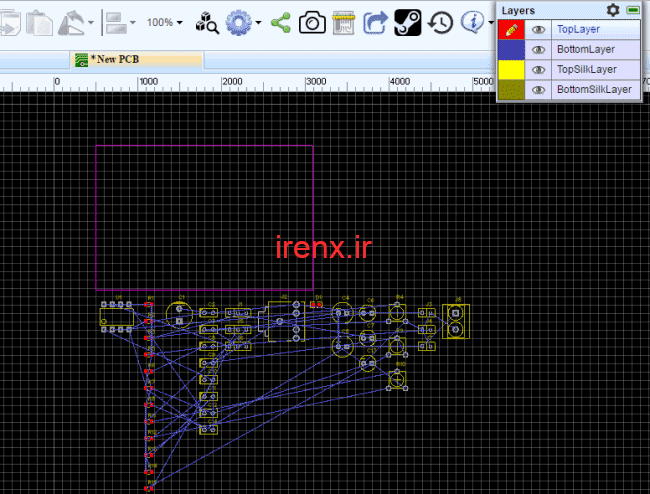Select the TopLayer name label
The width and height of the screenshot is (650, 494).
tap(578, 30)
